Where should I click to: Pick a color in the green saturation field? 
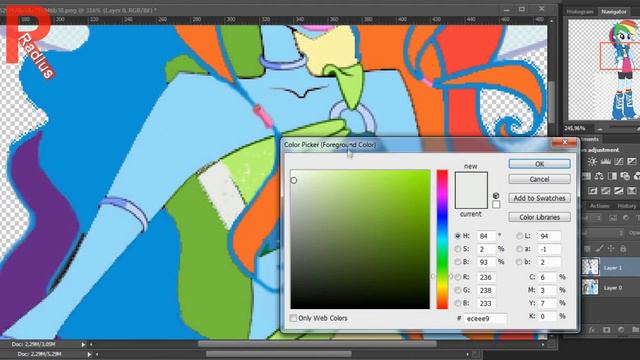pyautogui.click(x=360, y=239)
